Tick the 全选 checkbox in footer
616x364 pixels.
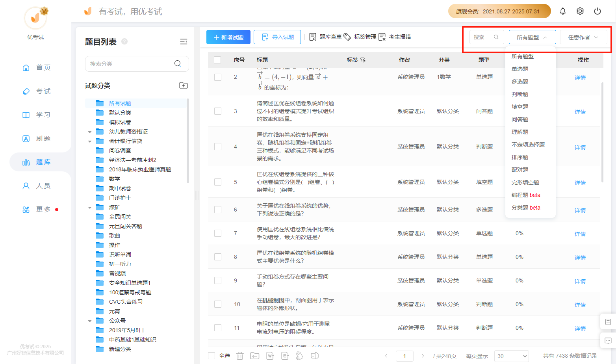pos(212,356)
